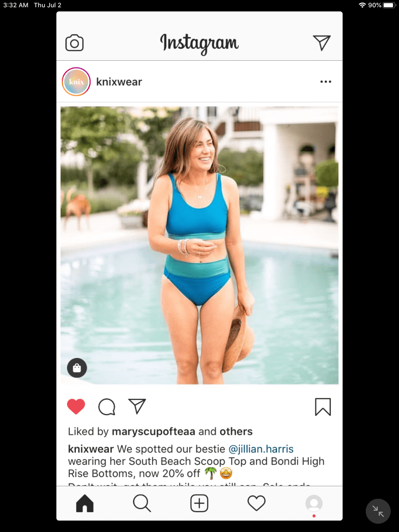Click the shrink arrows floating button
The width and height of the screenshot is (399, 532).
pos(378,511)
